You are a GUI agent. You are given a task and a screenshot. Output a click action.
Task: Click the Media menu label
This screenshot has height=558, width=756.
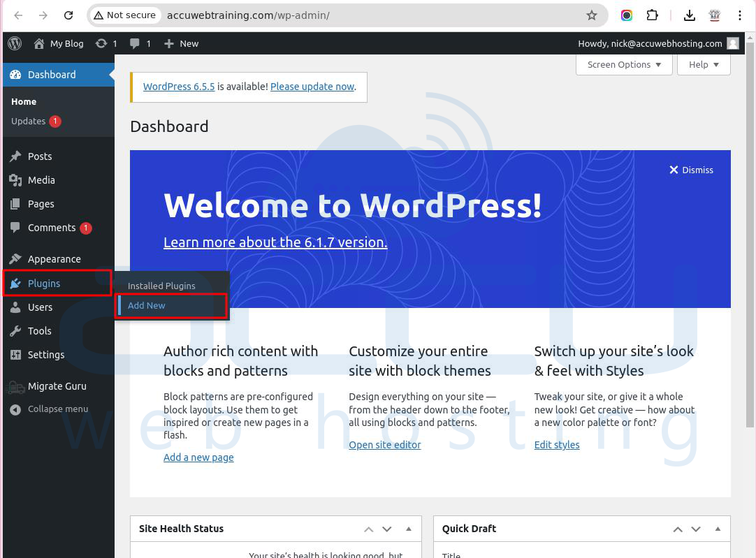click(x=41, y=179)
